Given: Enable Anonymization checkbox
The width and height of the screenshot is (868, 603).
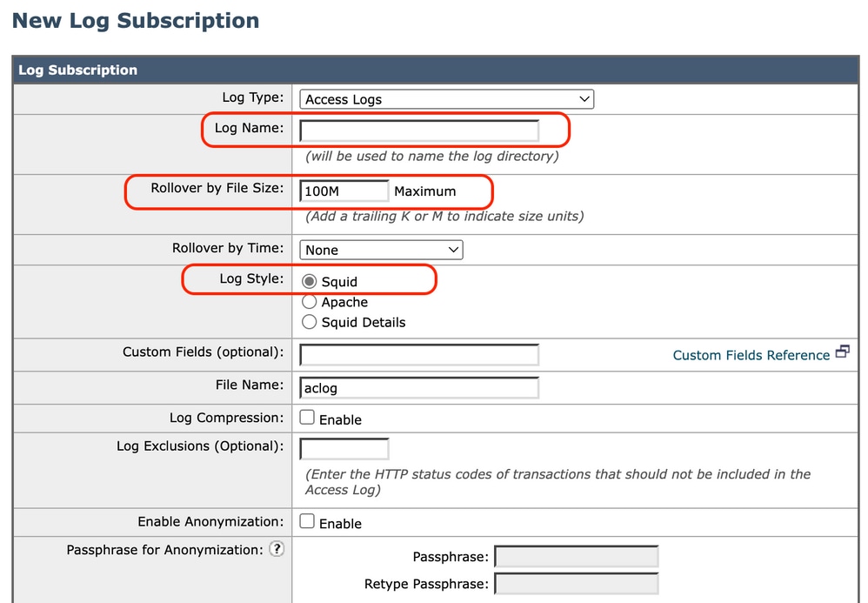Looking at the screenshot, I should coord(307,522).
